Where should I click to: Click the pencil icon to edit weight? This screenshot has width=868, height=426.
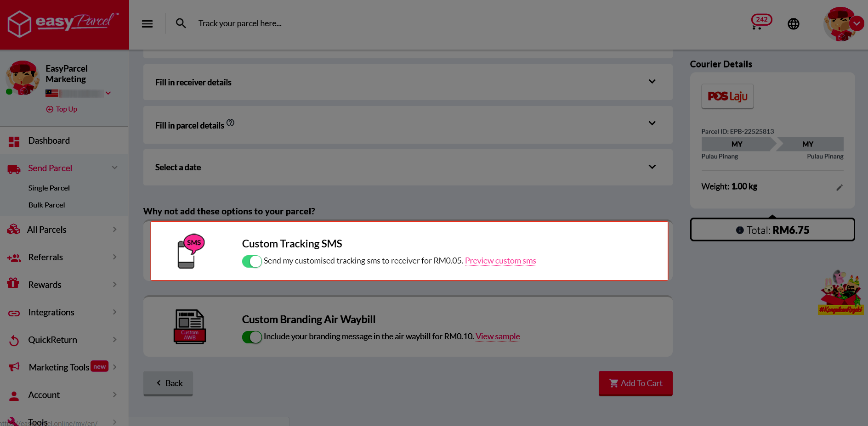(840, 187)
